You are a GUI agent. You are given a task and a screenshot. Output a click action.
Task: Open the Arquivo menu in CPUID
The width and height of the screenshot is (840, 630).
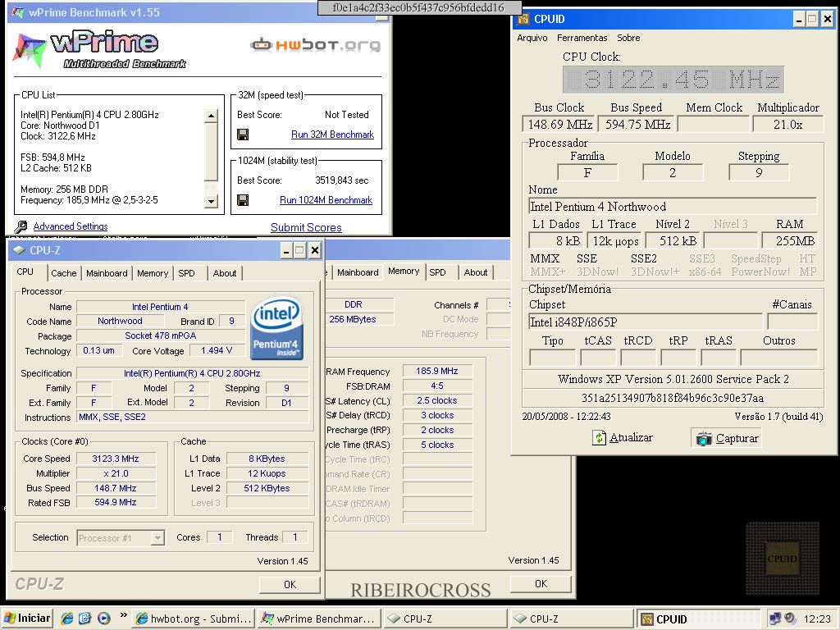532,38
